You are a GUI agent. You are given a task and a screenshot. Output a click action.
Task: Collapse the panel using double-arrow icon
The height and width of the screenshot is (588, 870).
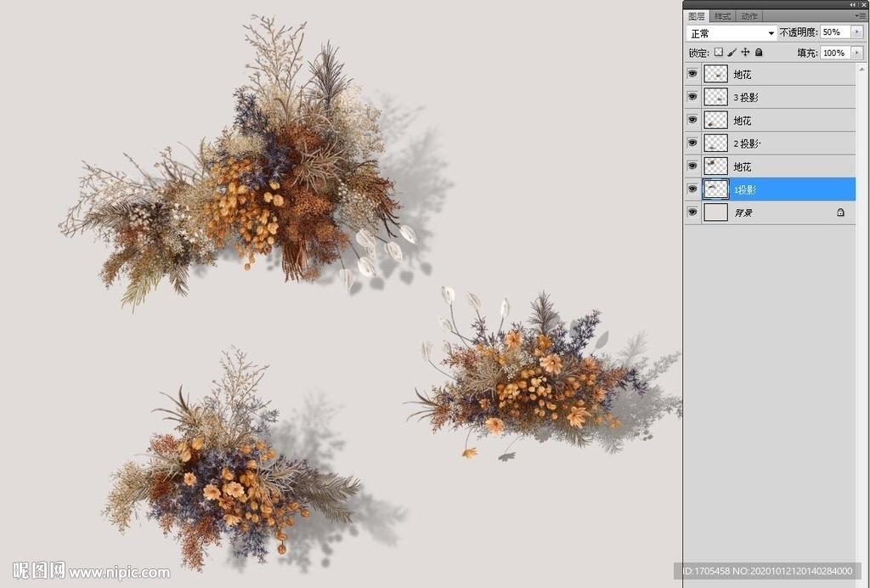(x=853, y=4)
